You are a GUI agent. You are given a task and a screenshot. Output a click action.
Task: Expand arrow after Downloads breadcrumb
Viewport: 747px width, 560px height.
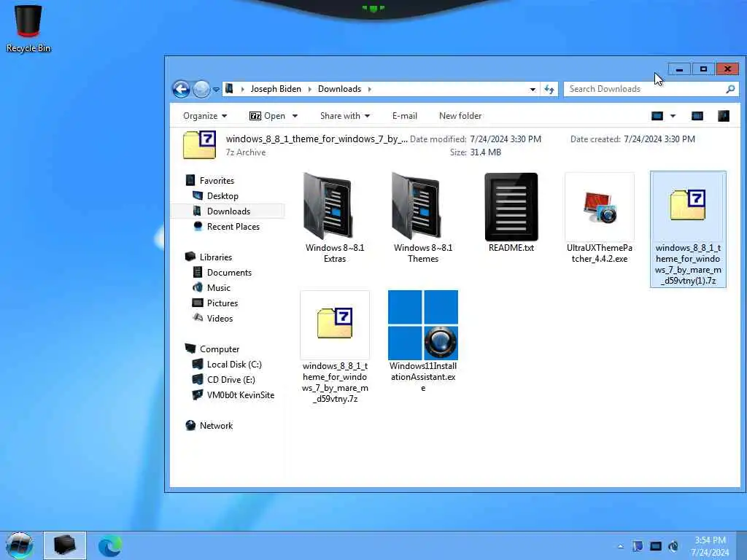369,89
